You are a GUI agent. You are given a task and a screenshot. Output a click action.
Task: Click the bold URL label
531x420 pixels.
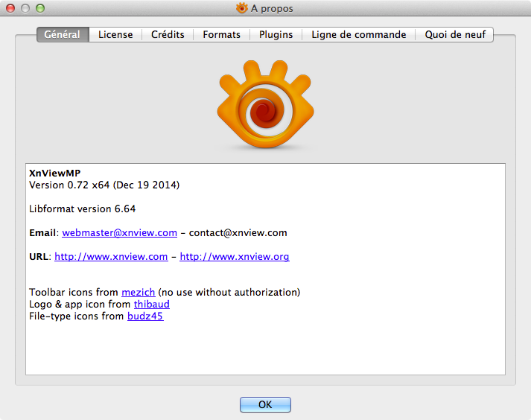[39, 256]
